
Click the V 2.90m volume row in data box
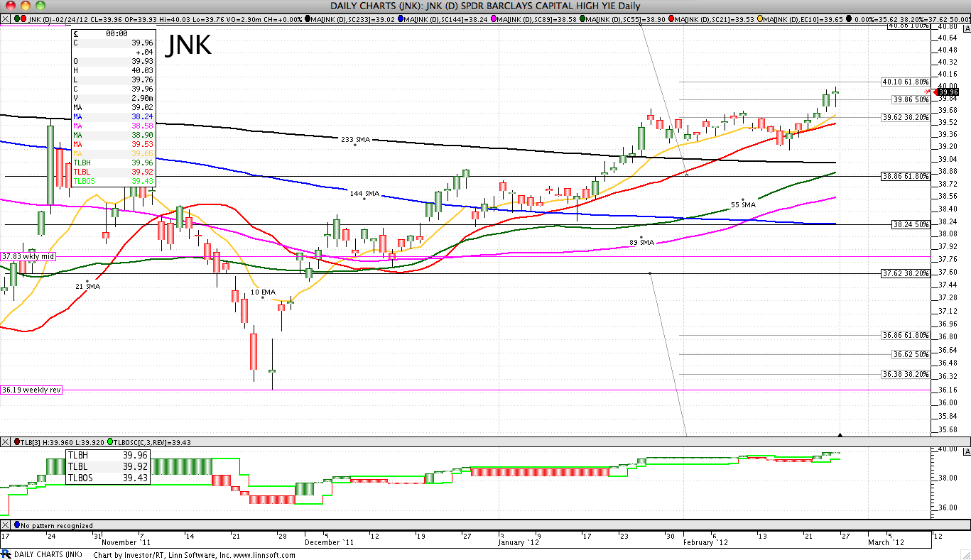113,98
